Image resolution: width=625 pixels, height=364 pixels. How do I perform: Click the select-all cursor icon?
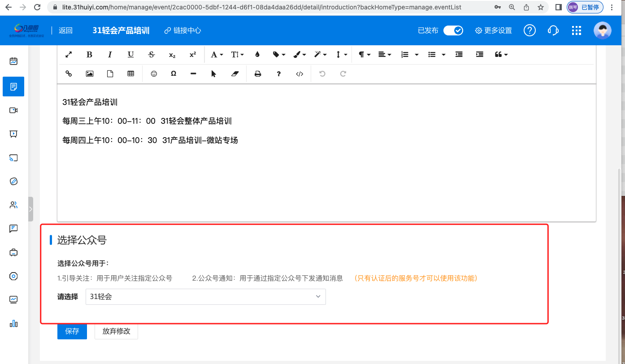(214, 74)
